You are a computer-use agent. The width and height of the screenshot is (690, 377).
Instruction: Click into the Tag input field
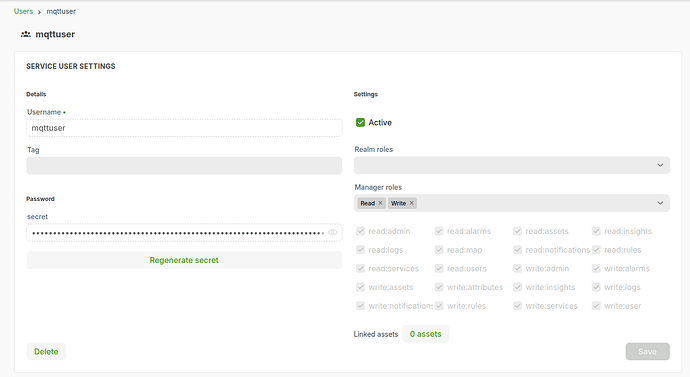click(x=184, y=166)
